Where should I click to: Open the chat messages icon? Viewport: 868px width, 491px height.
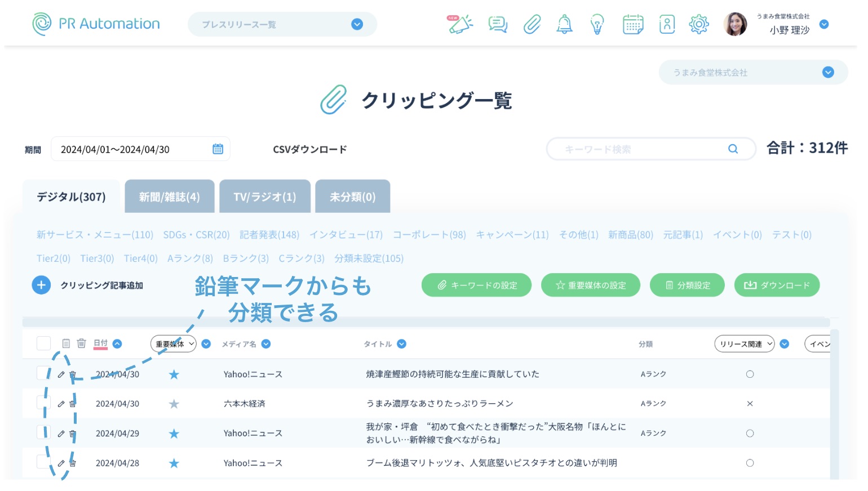pos(497,24)
